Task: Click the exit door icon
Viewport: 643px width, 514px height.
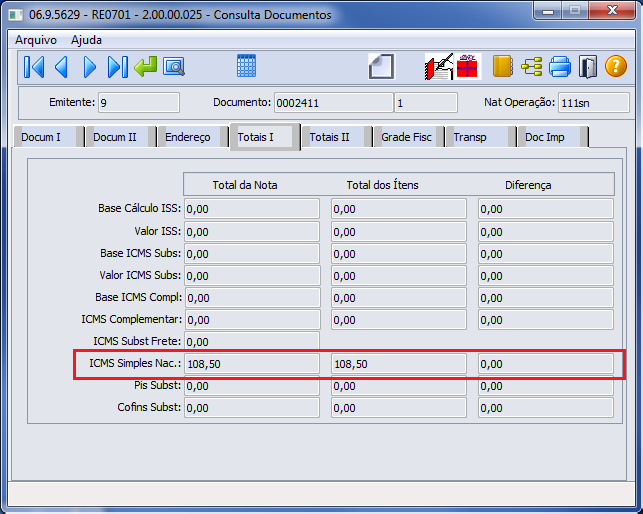Action: [588, 67]
